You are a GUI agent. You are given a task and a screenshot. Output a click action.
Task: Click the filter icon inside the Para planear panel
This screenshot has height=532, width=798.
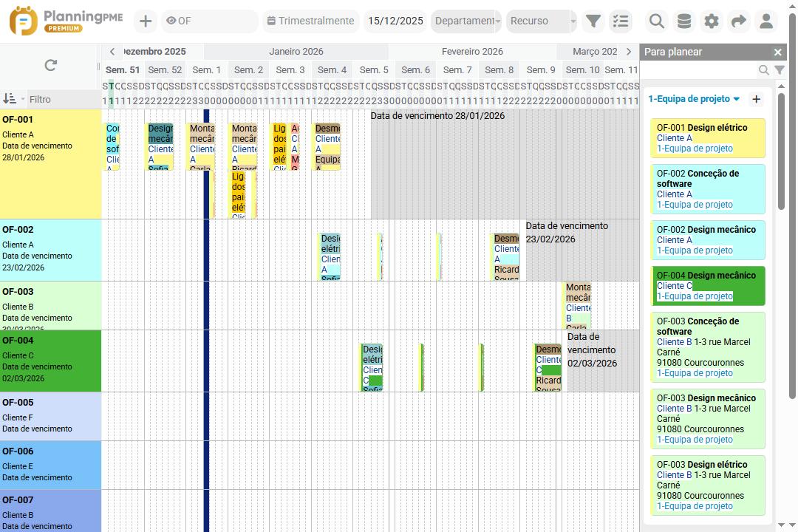click(x=780, y=70)
